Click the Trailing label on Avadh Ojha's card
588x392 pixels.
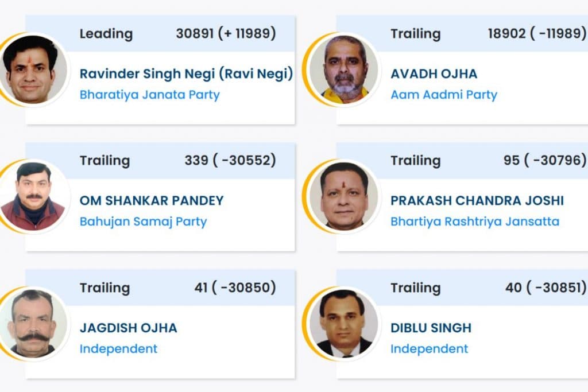(x=416, y=34)
